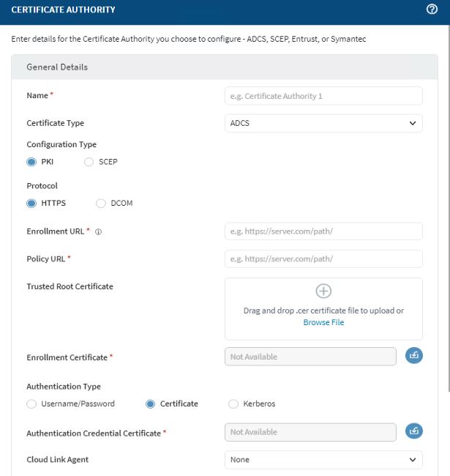The height and width of the screenshot is (476, 450).
Task: Select Kerberos authentication type
Action: 233,404
